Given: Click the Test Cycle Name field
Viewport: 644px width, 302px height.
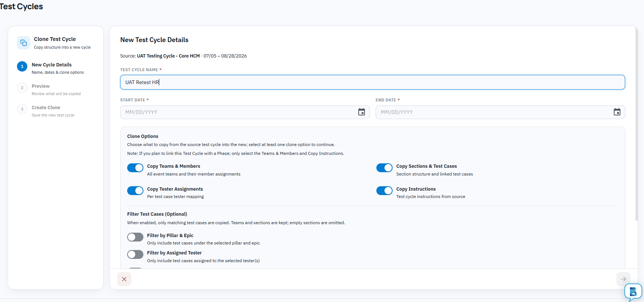Looking at the screenshot, I should (x=373, y=82).
